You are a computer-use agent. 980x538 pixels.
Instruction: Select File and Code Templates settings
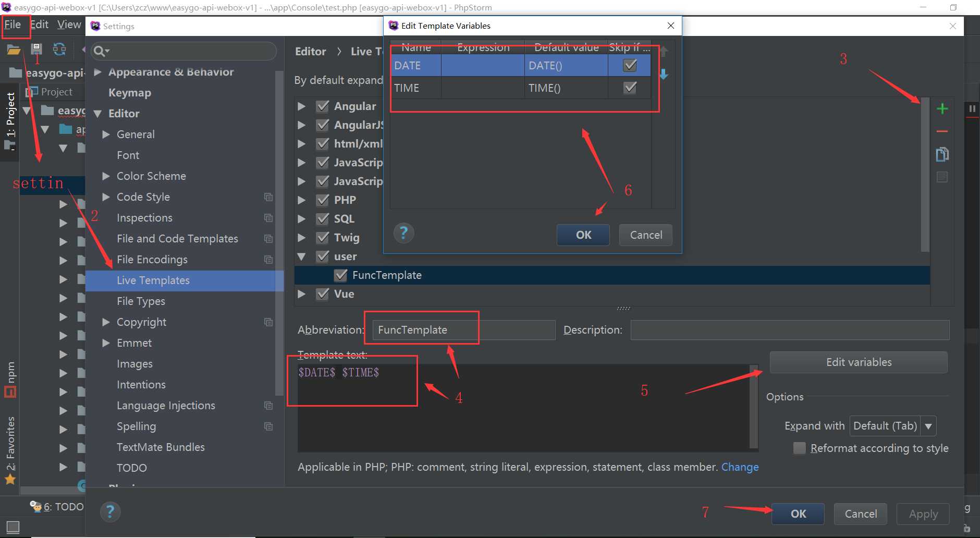(177, 239)
